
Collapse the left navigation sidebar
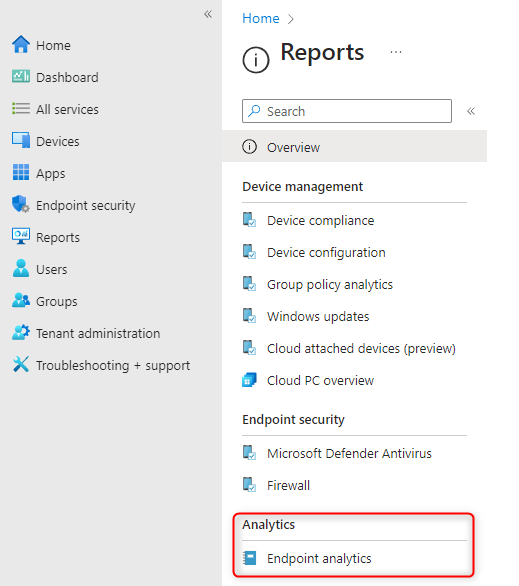(208, 15)
